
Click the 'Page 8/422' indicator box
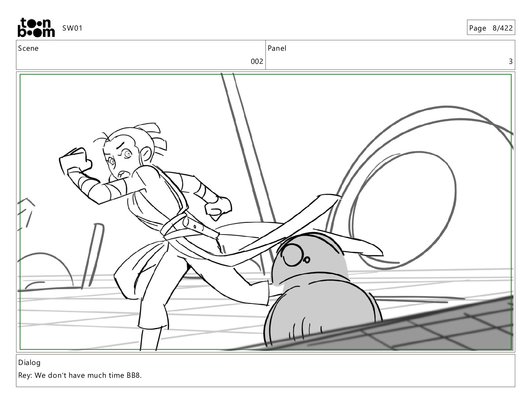tap(491, 28)
